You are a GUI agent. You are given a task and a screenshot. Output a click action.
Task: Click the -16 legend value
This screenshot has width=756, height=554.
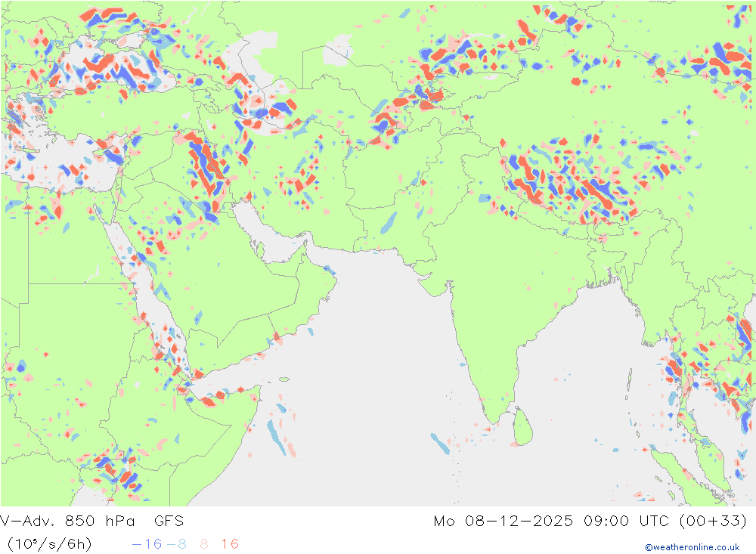pyautogui.click(x=147, y=544)
